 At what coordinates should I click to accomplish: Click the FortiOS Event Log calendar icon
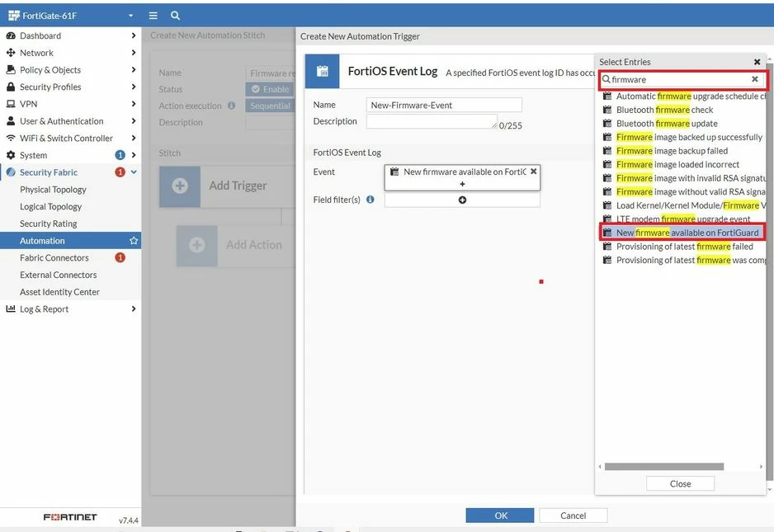coord(323,72)
